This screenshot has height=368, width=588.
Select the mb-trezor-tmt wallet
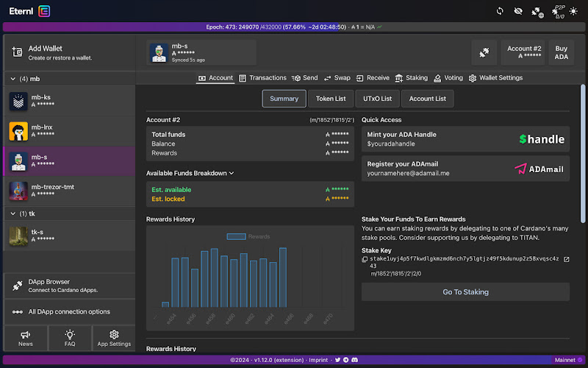pyautogui.click(x=69, y=191)
